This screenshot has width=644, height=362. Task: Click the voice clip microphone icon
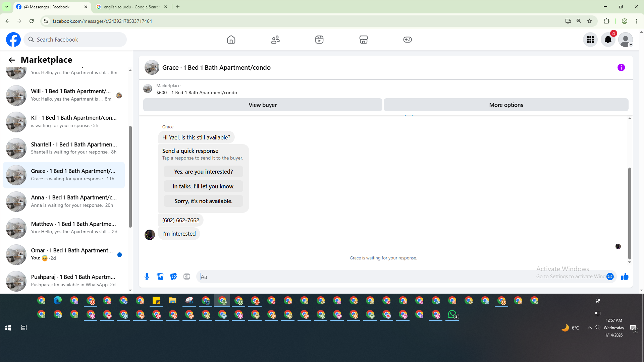coord(147,277)
